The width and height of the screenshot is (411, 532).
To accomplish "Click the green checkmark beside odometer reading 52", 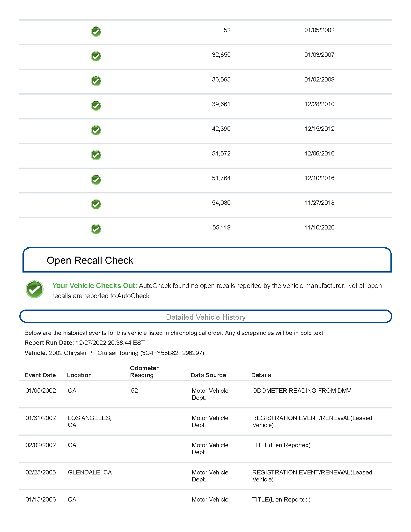I will pyautogui.click(x=96, y=32).
